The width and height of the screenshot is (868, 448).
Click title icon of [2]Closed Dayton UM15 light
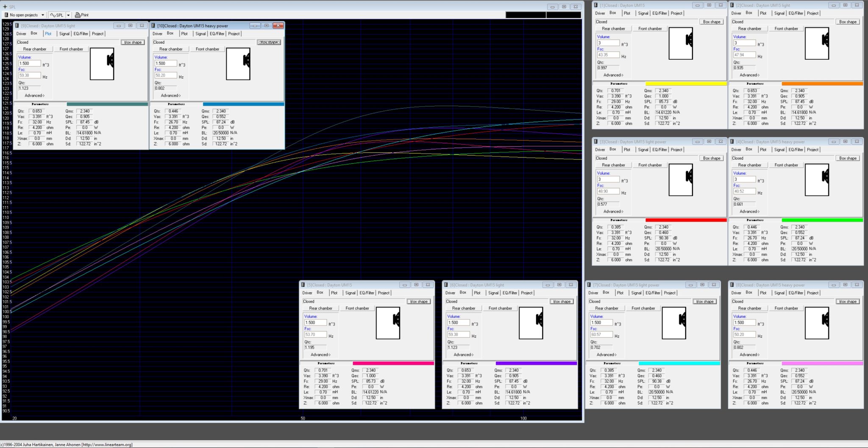732,5
